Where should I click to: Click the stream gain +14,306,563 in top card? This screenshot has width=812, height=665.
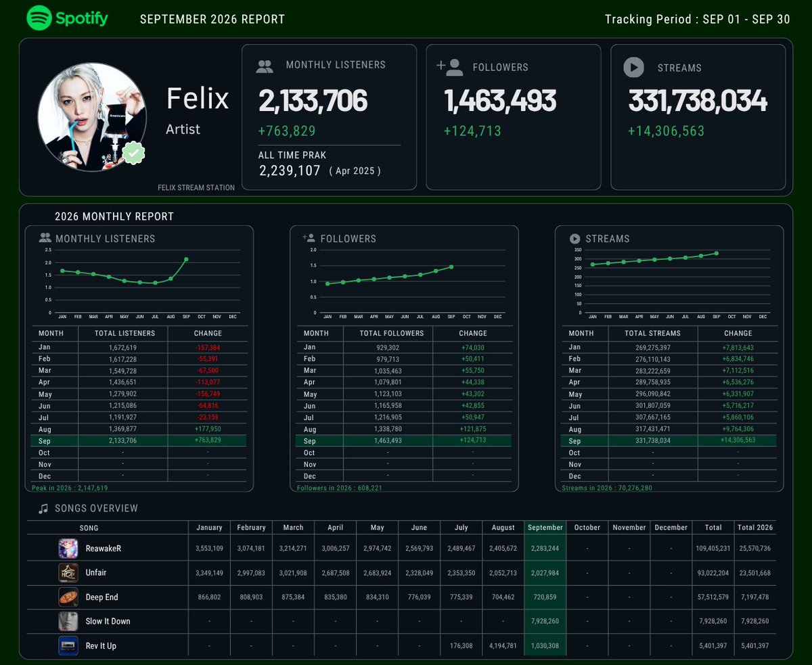pos(666,131)
